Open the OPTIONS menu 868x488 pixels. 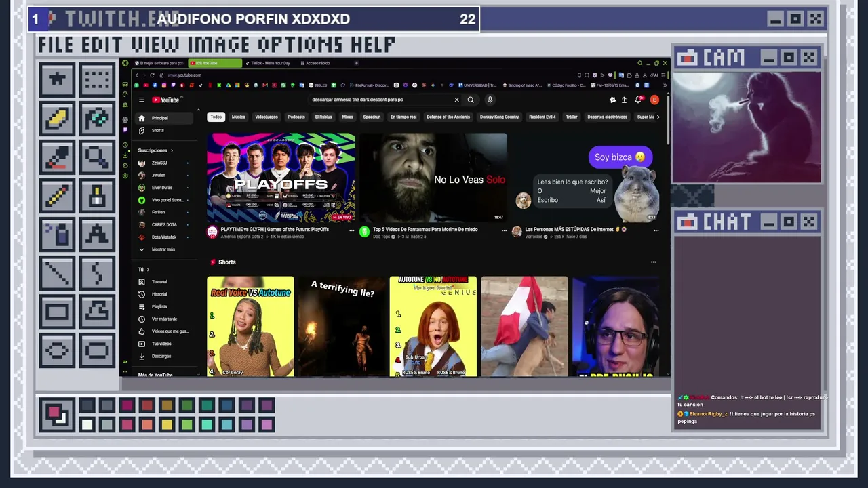tap(300, 45)
